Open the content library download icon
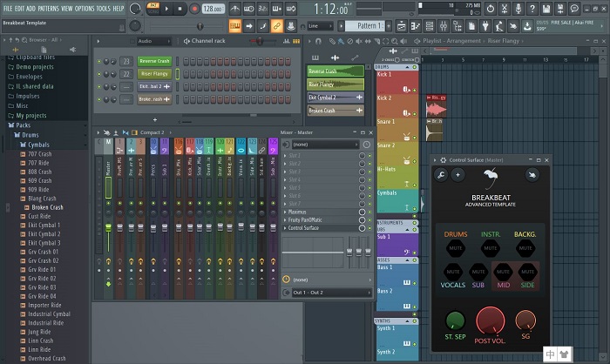610x364 pixels. (x=527, y=26)
